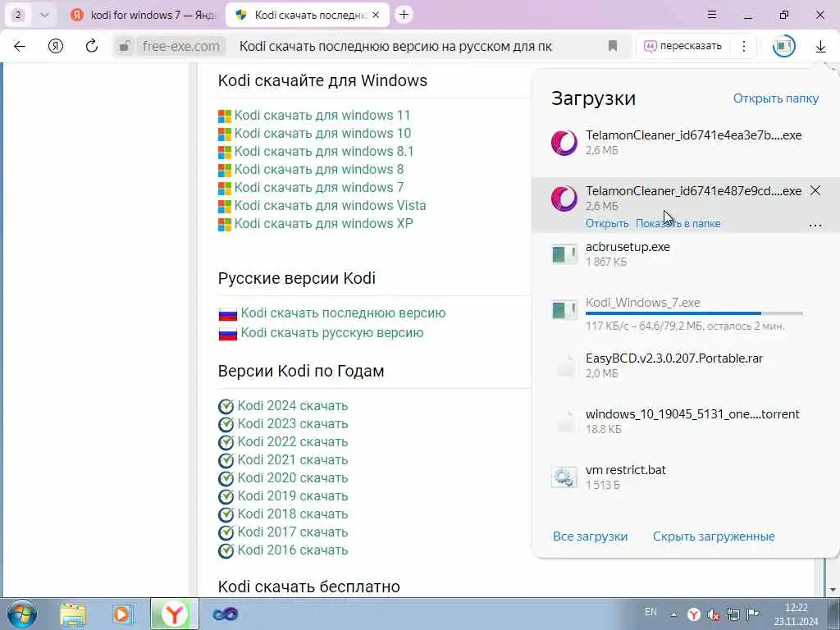The height and width of the screenshot is (630, 840).
Task: Click 'Kodi скачать последнюю версию' link
Action: (343, 313)
